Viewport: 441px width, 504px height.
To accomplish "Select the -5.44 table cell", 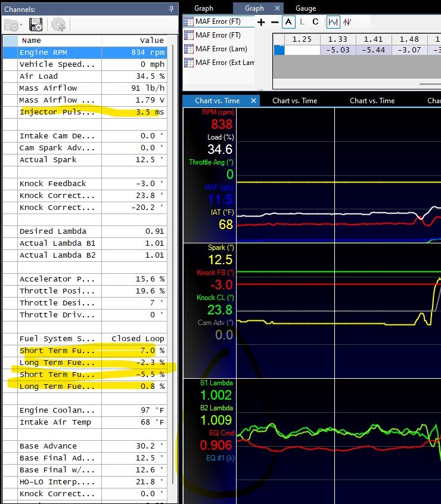I will pos(374,50).
